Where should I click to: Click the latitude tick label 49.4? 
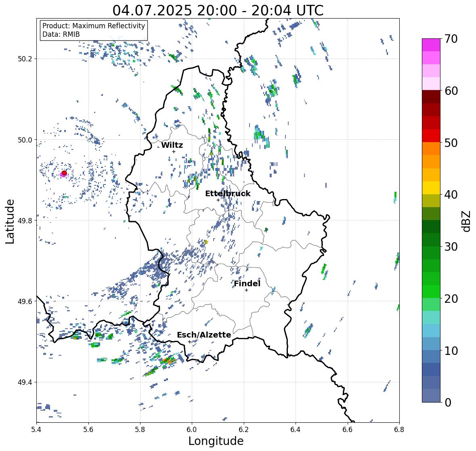[25, 382]
